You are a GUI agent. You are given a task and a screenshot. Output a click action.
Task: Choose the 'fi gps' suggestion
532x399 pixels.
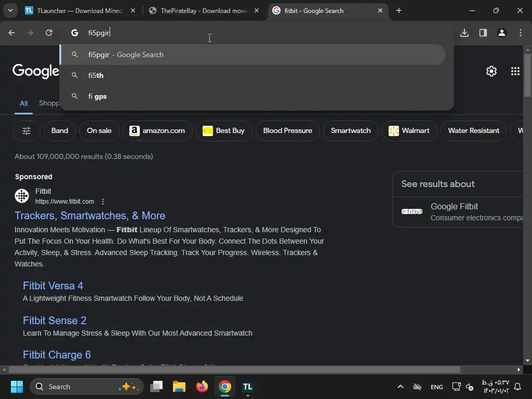point(253,96)
